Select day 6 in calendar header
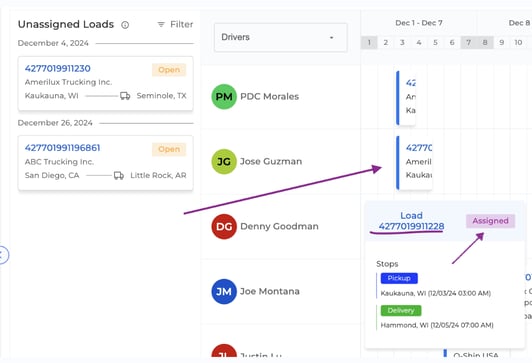 tap(452, 43)
